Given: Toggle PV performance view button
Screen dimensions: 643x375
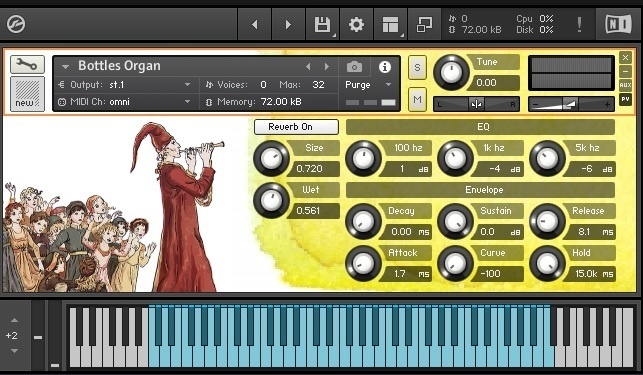Looking at the screenshot, I should point(625,99).
